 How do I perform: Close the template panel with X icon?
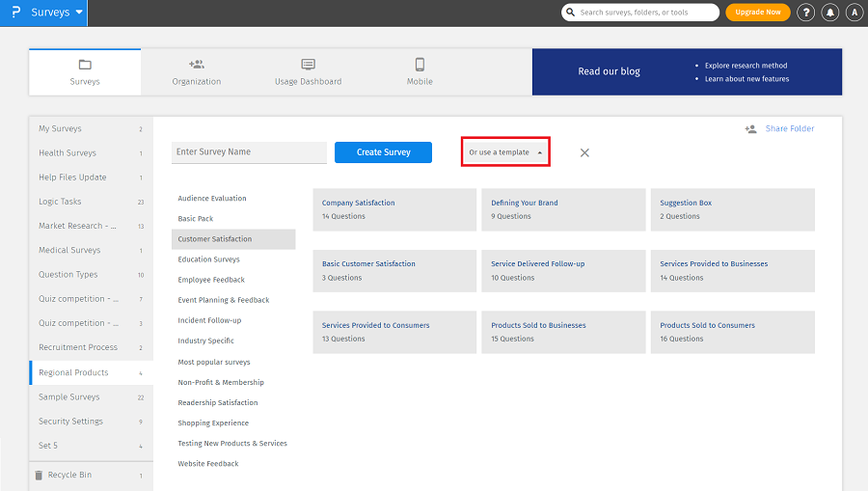point(584,152)
